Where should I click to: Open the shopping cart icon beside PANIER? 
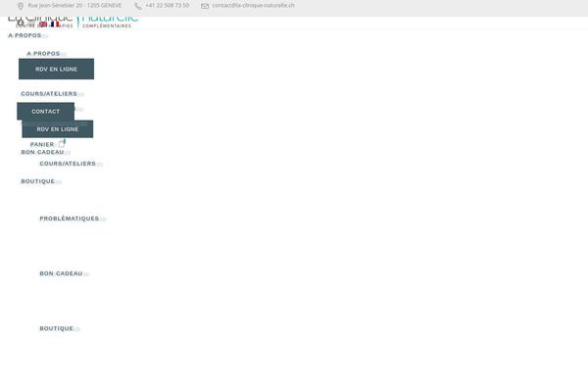(x=62, y=143)
